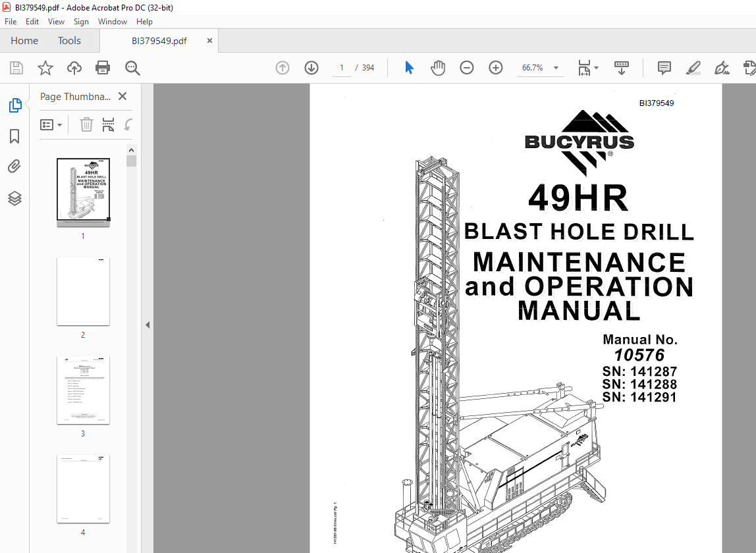Click the upload to cloud icon

(x=74, y=68)
